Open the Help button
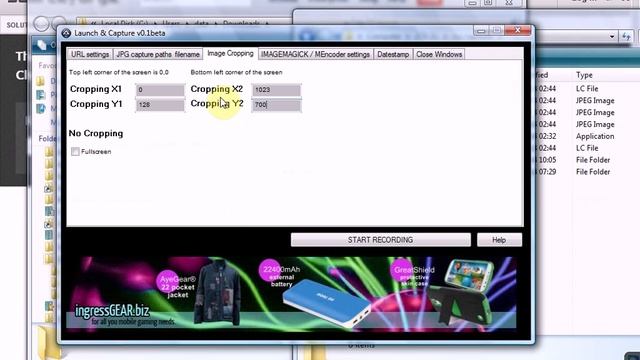This screenshot has height=360, width=640. pos(499,240)
